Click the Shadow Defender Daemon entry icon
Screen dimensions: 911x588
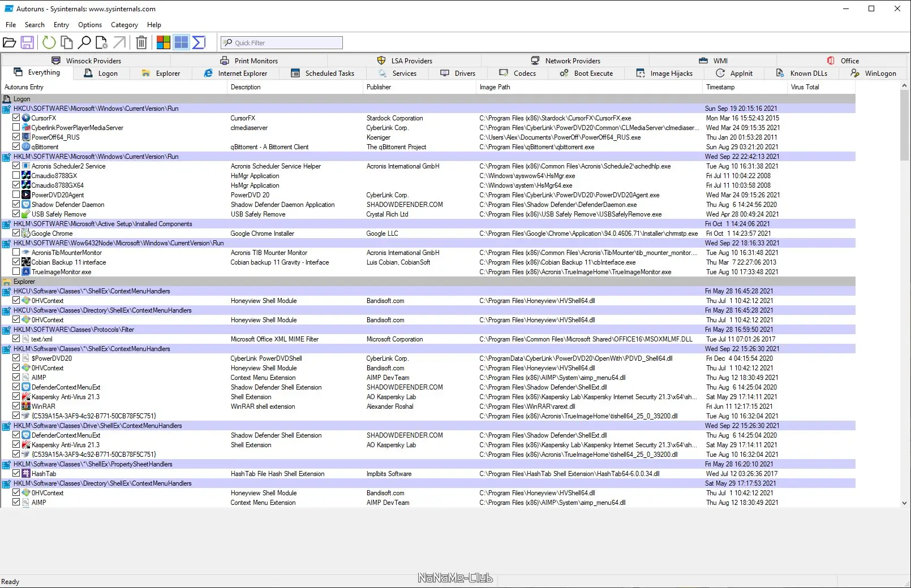(26, 205)
